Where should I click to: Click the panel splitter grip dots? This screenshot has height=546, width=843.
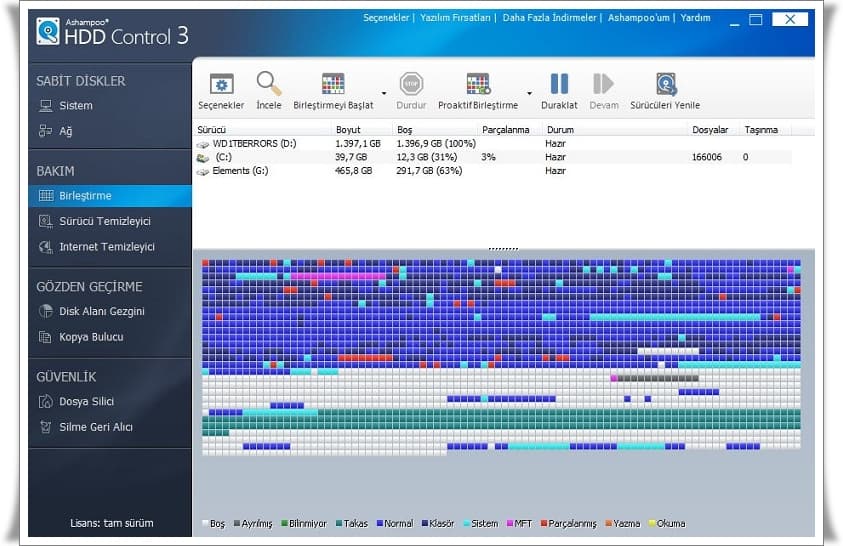503,249
